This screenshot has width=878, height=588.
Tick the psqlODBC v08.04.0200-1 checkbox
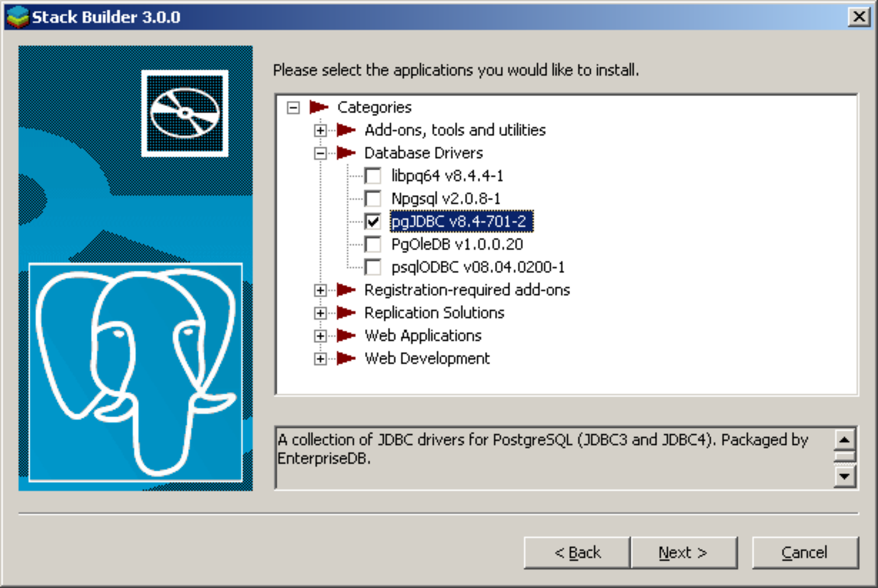(373, 267)
